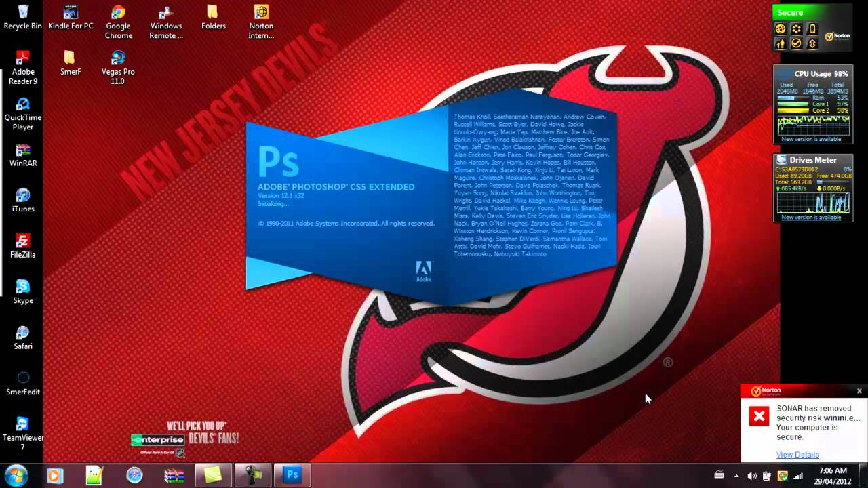Click the checkmark icon in Norton gadget
This screenshot has height=488, width=868.
[796, 43]
